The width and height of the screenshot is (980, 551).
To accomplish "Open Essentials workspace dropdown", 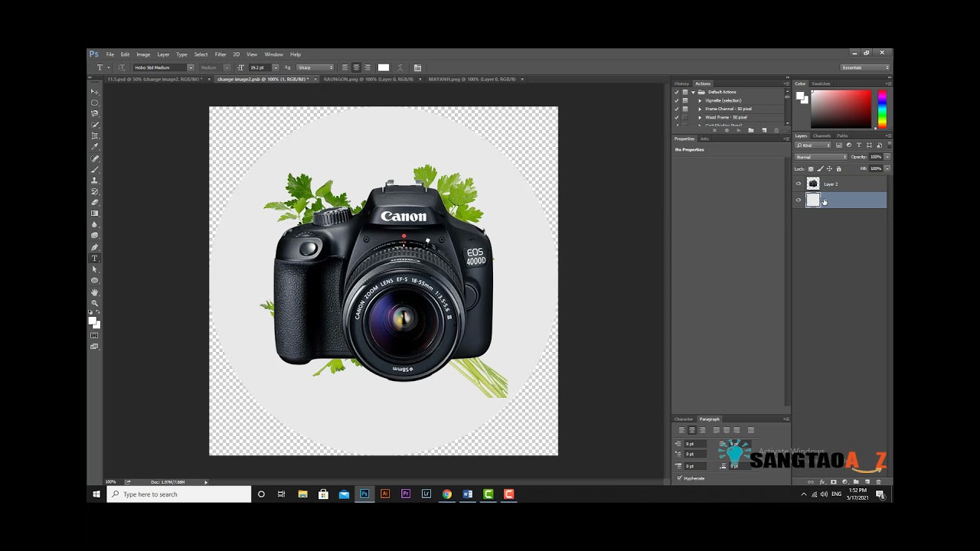I will [866, 67].
